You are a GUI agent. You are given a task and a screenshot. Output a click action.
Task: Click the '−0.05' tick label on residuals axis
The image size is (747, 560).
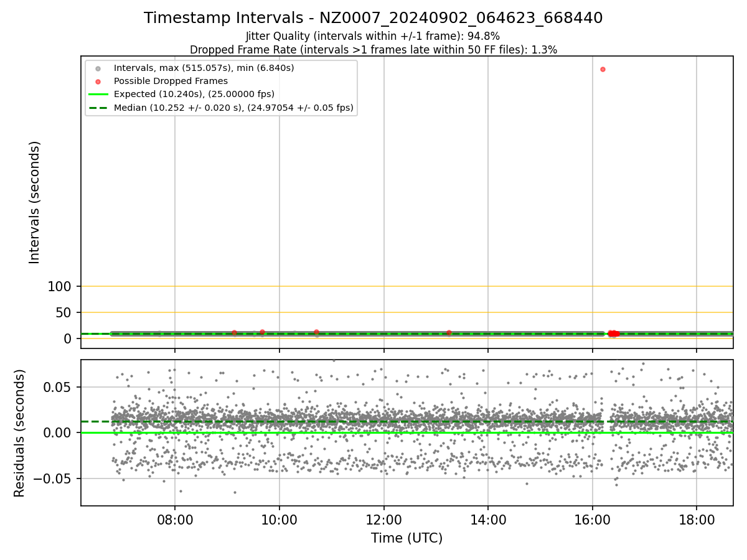[52, 479]
